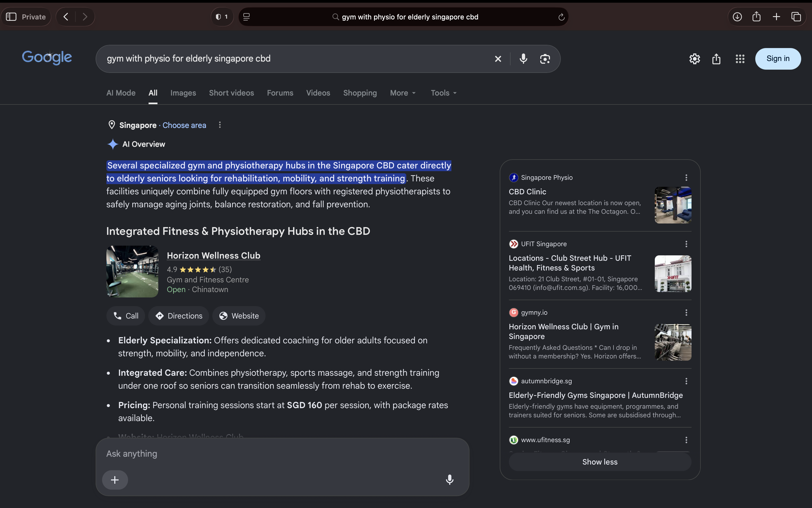This screenshot has width=812, height=508.
Task: Share Google results page icon
Action: [x=716, y=59]
